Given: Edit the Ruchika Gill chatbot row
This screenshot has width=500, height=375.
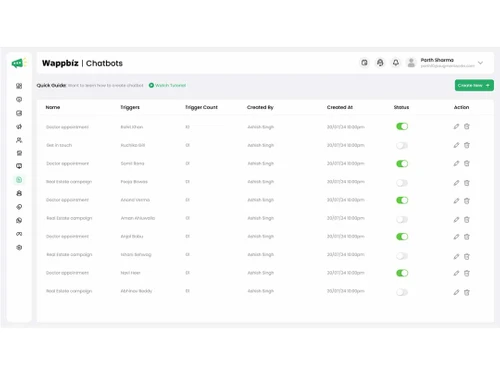Looking at the screenshot, I should tap(456, 145).
